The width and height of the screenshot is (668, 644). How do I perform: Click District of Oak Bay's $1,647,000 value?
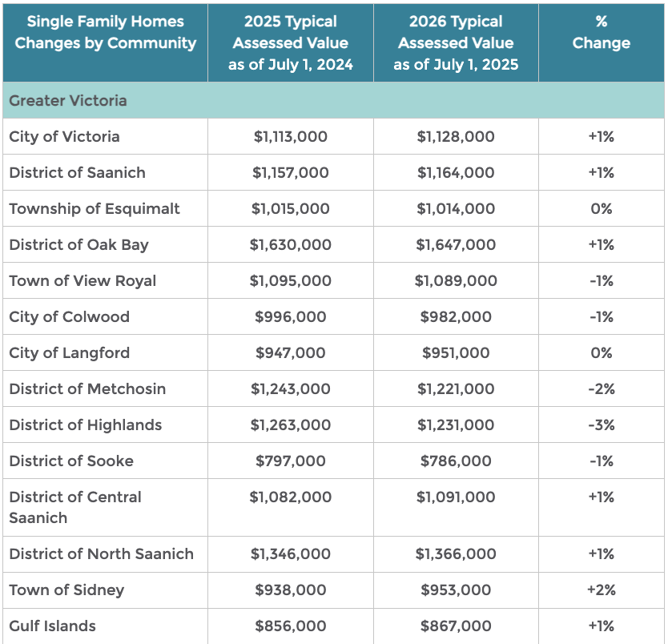[456, 245]
